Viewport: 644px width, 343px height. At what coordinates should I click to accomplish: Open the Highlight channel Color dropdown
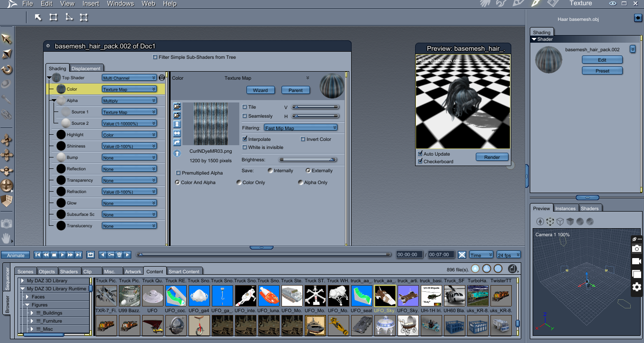pyautogui.click(x=129, y=135)
